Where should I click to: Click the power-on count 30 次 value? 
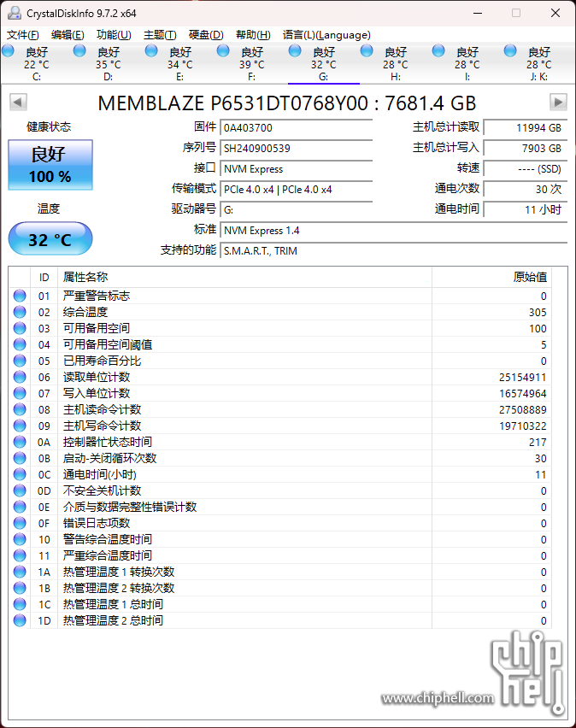(526, 190)
